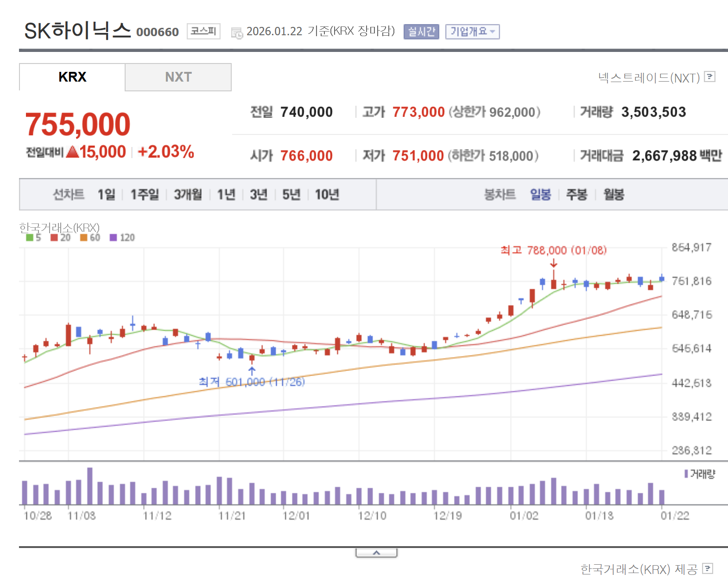The width and height of the screenshot is (728, 580).
Task: Click the red 20-day moving average swatch
Action: click(x=54, y=237)
